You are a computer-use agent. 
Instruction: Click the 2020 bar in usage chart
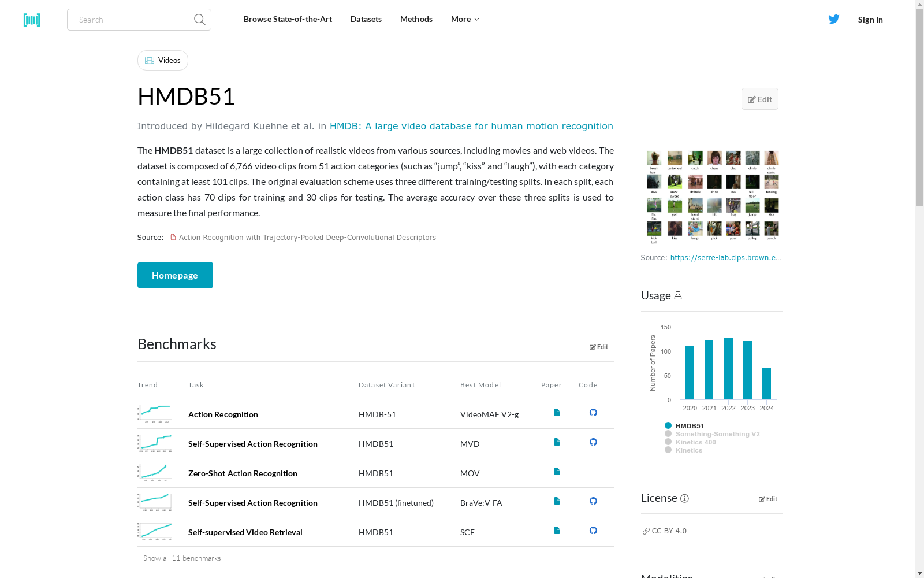point(690,373)
